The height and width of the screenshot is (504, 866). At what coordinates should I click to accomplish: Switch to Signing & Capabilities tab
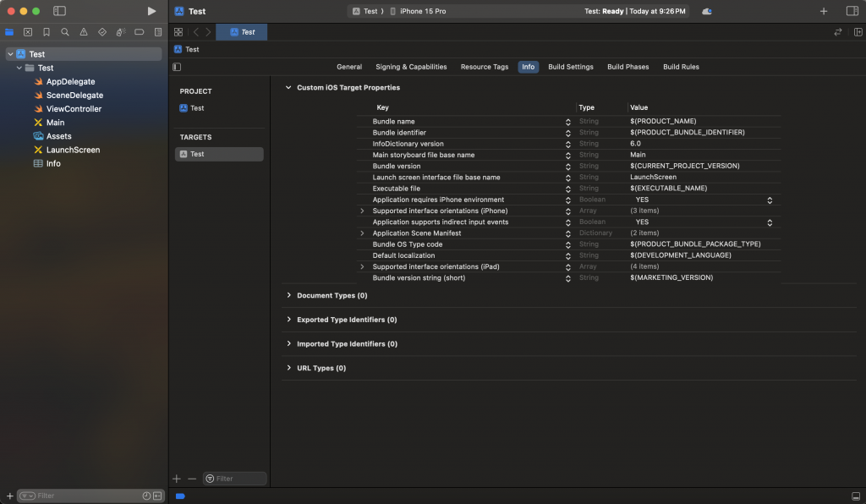pos(411,67)
